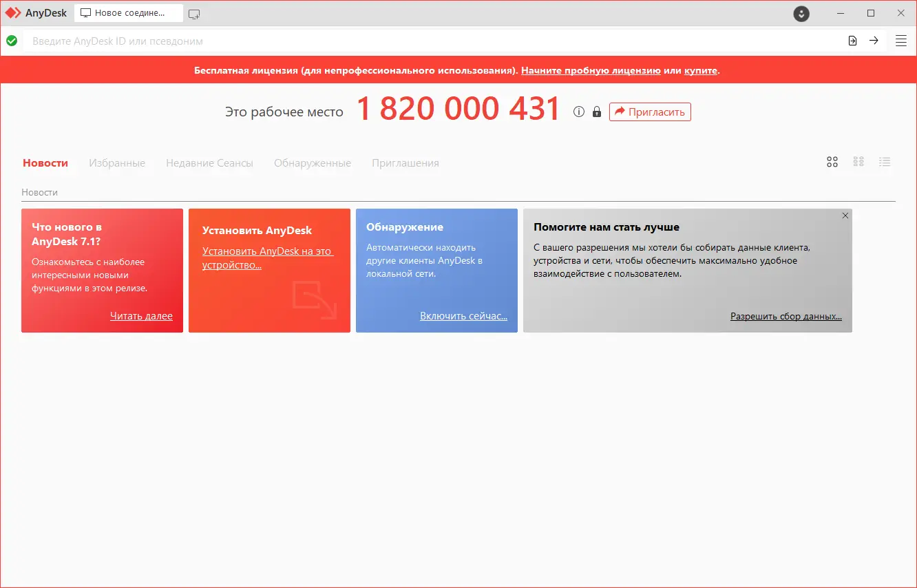Open the Новости tab
The image size is (917, 588).
[45, 163]
